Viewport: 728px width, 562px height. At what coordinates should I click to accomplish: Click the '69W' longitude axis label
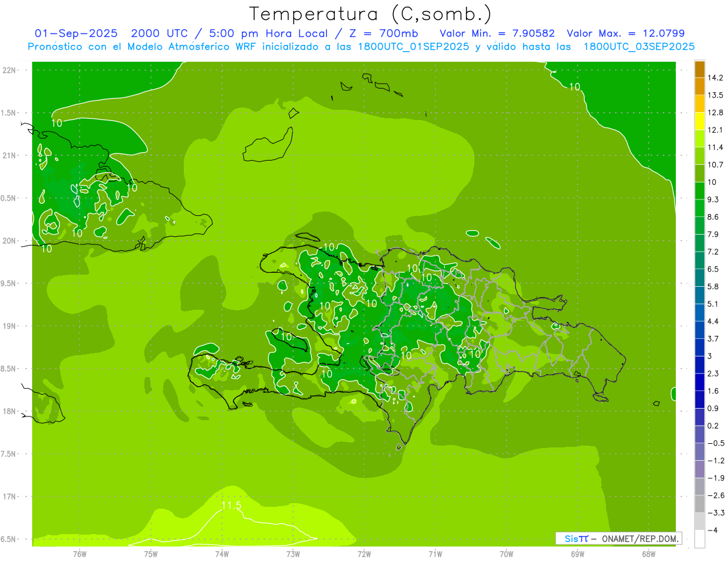(x=578, y=554)
